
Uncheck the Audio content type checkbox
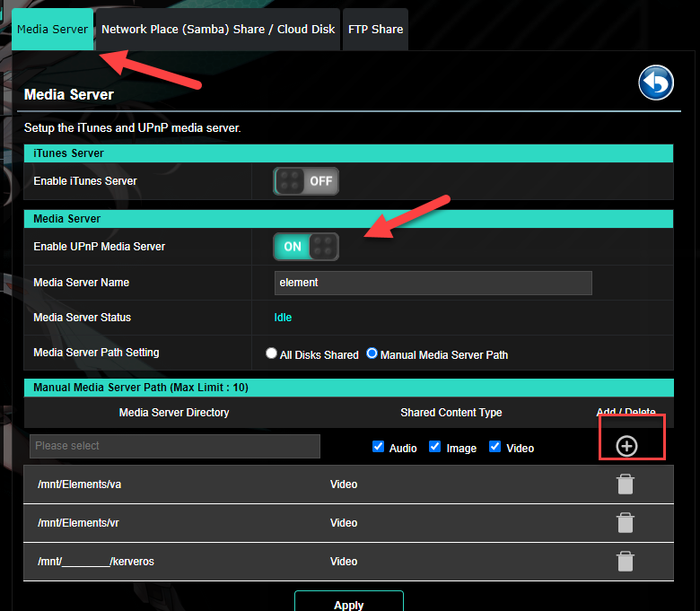[378, 447]
